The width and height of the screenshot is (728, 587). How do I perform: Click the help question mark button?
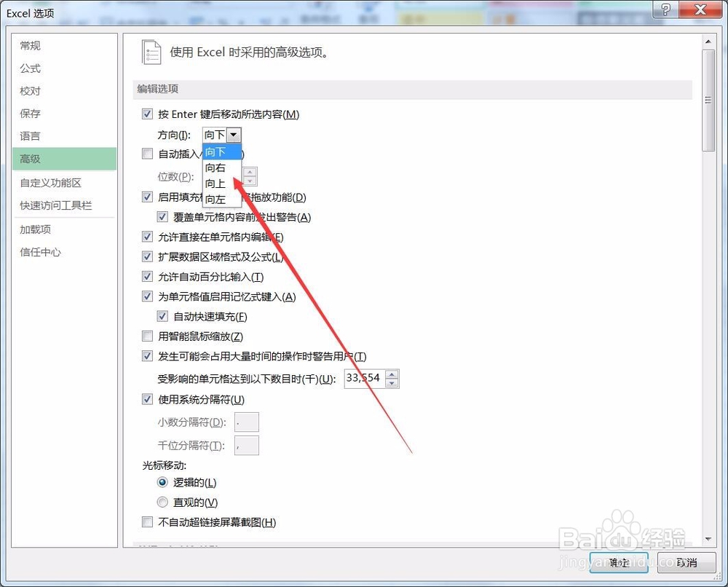click(665, 9)
